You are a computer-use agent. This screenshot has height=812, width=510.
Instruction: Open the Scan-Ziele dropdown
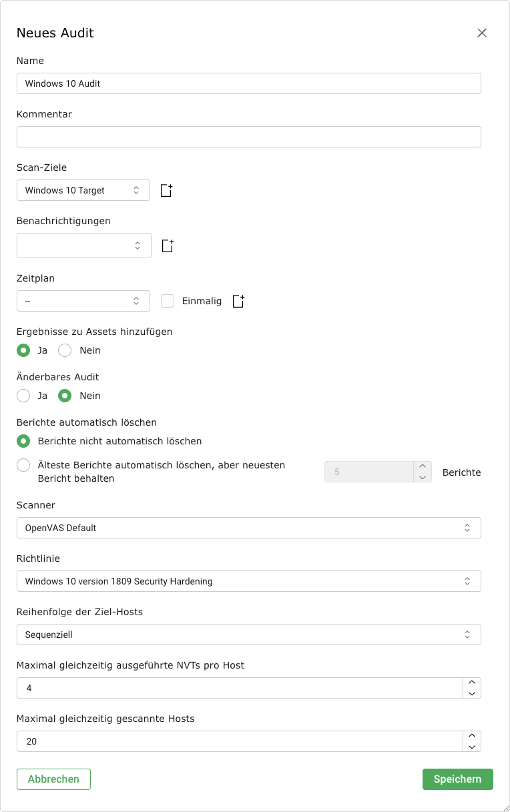pyautogui.click(x=83, y=190)
